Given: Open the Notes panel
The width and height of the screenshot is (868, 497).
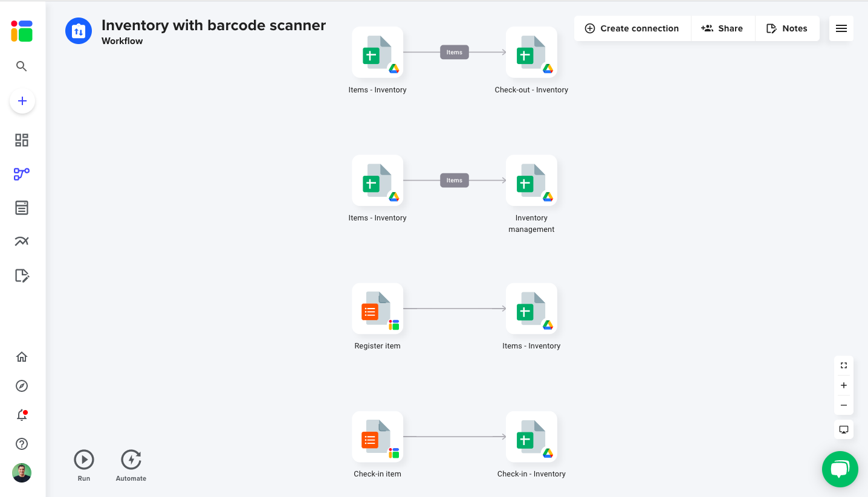Looking at the screenshot, I should pyautogui.click(x=787, y=28).
